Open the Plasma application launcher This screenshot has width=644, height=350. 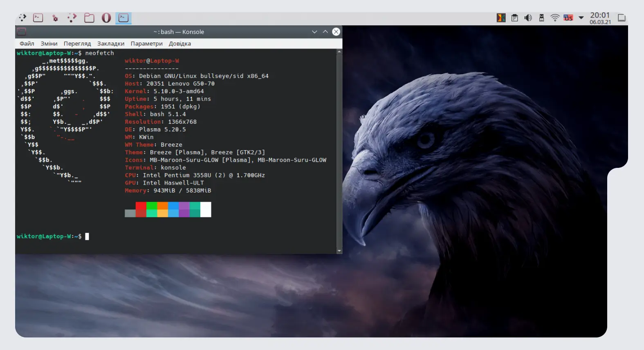(22, 18)
